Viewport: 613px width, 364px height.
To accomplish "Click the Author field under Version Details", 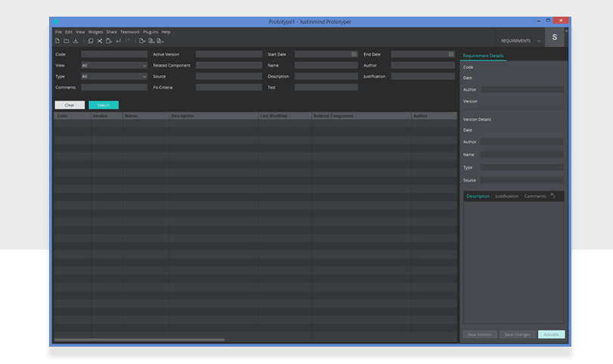I will coord(522,142).
